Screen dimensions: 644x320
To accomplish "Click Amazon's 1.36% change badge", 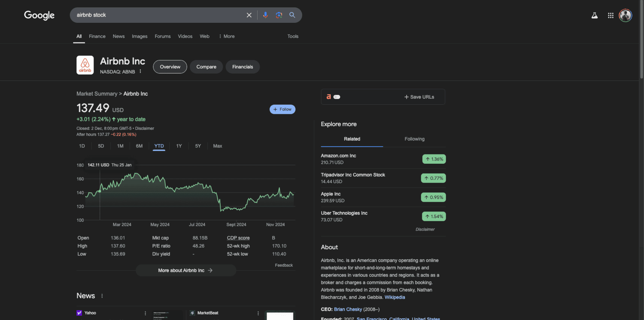I will pyautogui.click(x=434, y=159).
